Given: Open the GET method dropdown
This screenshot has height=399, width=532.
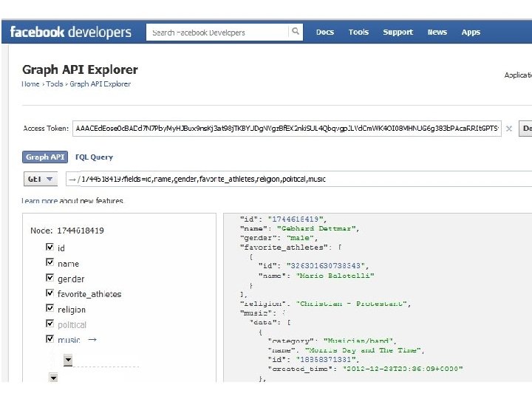Looking at the screenshot, I should pos(41,179).
